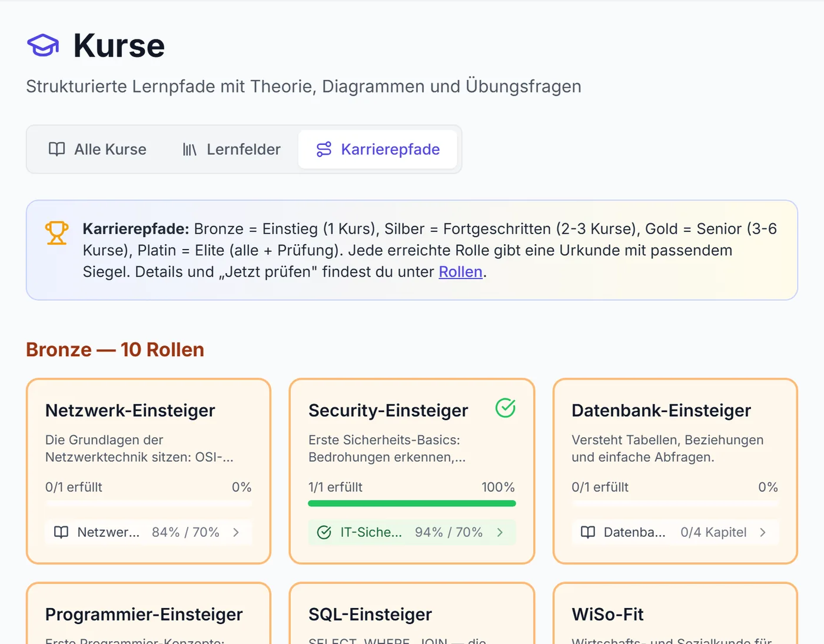Screen dimensions: 824x644
Task: Select the Datenbank-Einsteiger card title
Action: point(662,410)
